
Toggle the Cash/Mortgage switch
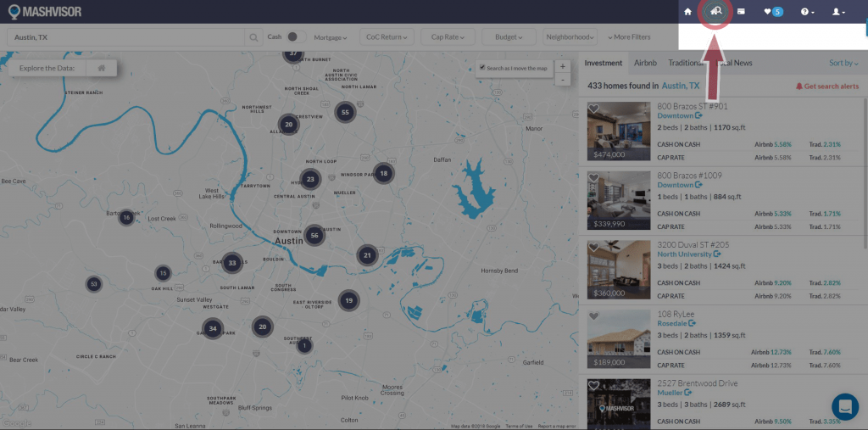(x=294, y=37)
